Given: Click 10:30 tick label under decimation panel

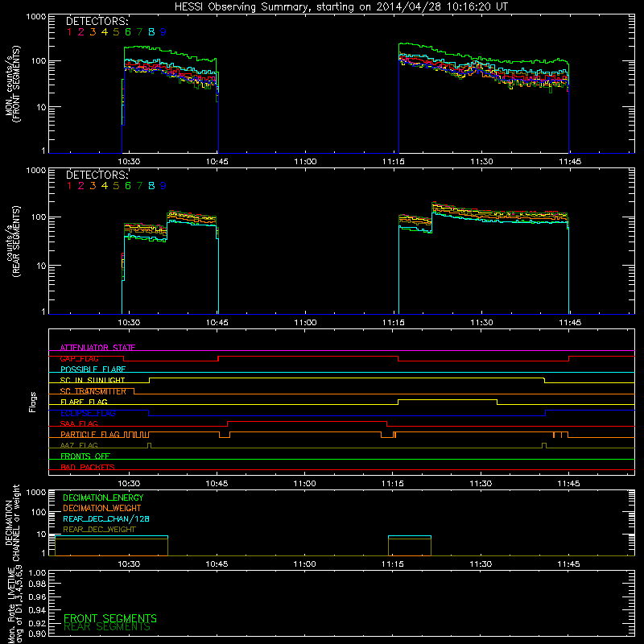Looking at the screenshot, I should coord(129,564).
